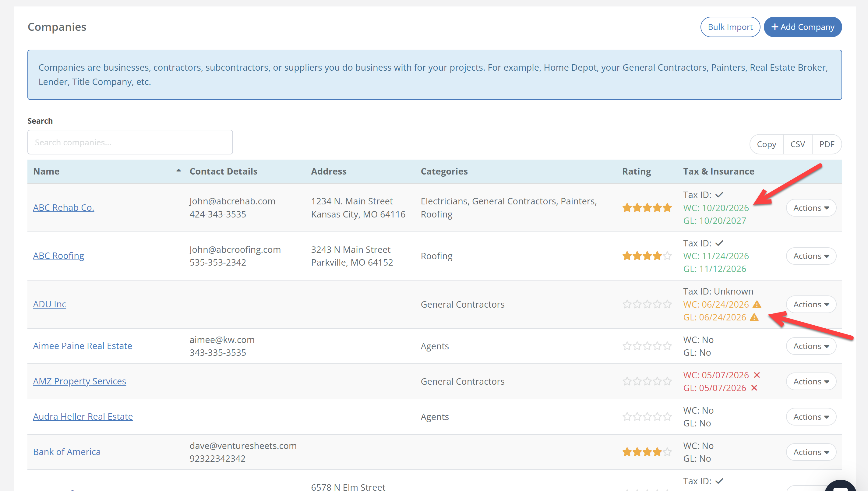Image resolution: width=868 pixels, height=491 pixels.
Task: Open the ABC Rehab Co. company link
Action: pyautogui.click(x=63, y=208)
